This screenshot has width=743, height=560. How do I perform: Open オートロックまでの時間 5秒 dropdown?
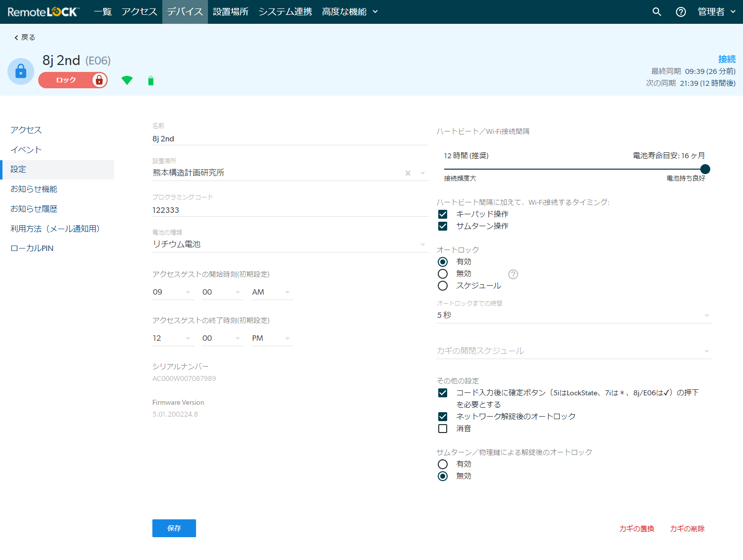pyautogui.click(x=574, y=315)
